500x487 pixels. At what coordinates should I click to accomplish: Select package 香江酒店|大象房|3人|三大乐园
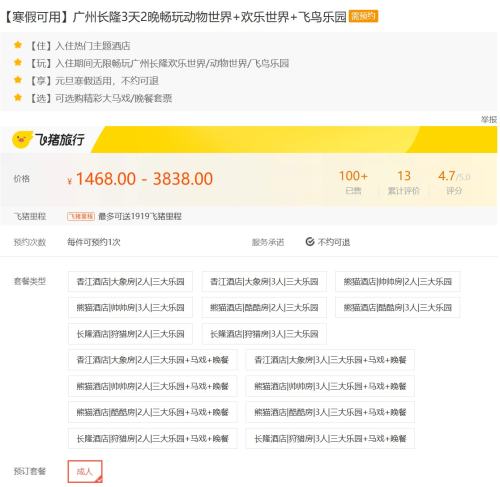pos(264,282)
